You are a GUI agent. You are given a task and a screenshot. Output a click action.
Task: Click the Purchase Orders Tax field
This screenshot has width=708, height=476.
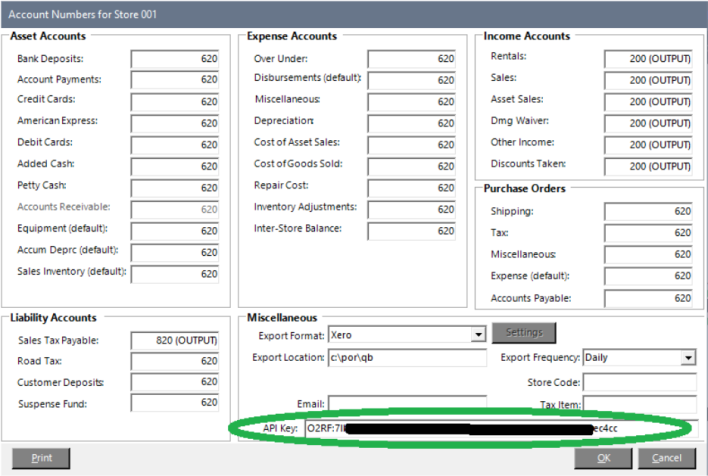point(648,233)
